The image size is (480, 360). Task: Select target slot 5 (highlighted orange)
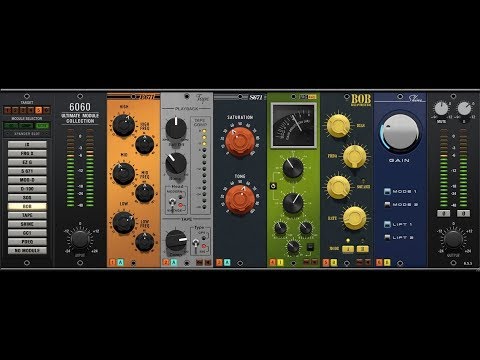tap(39, 110)
